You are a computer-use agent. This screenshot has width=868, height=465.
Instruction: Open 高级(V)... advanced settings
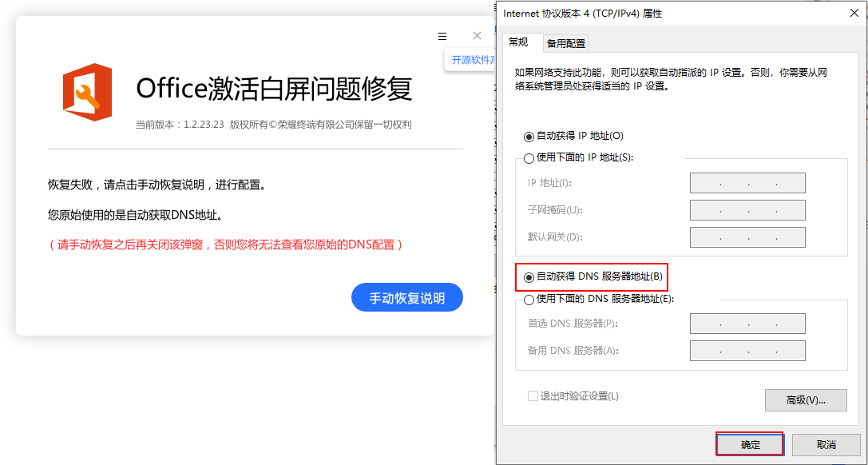806,399
